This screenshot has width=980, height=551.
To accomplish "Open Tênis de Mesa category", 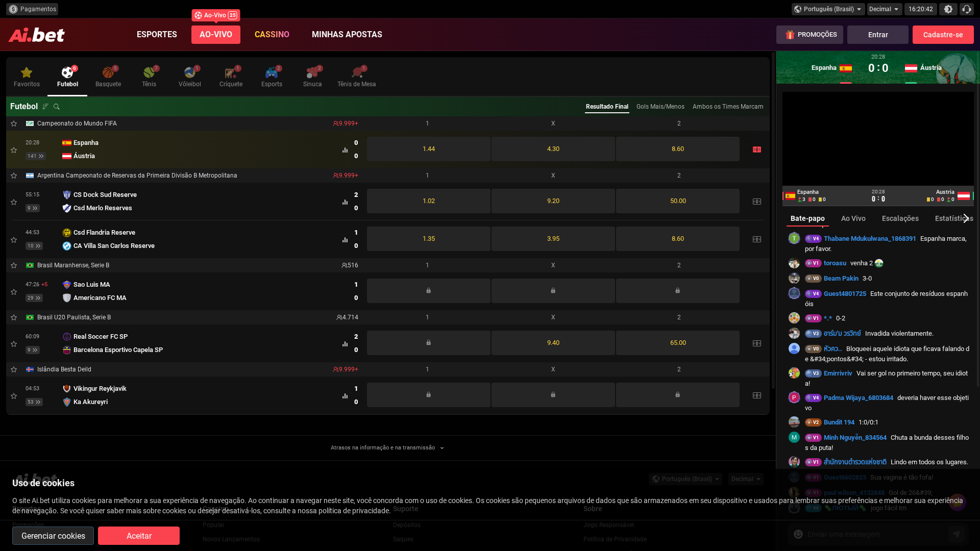I will pos(356,77).
